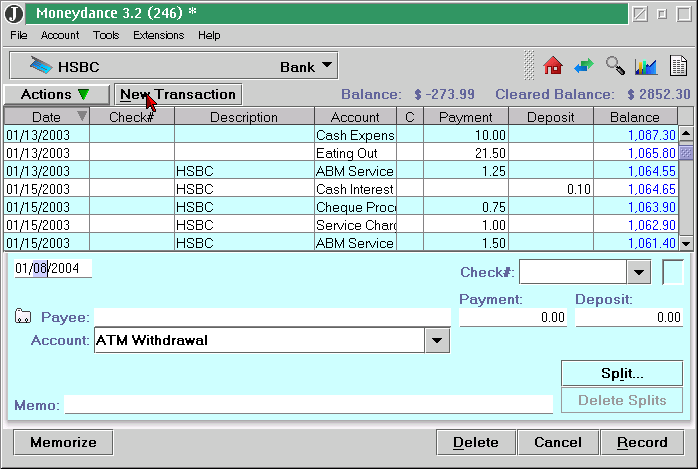The height and width of the screenshot is (469, 698).
Task: Open the File menu
Action: pyautogui.click(x=19, y=35)
